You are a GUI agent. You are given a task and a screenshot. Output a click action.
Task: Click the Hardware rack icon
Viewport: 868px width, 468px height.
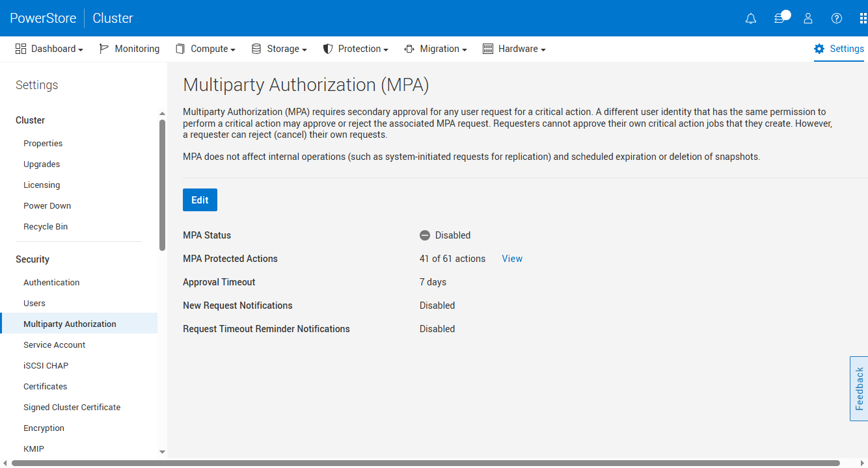click(488, 49)
